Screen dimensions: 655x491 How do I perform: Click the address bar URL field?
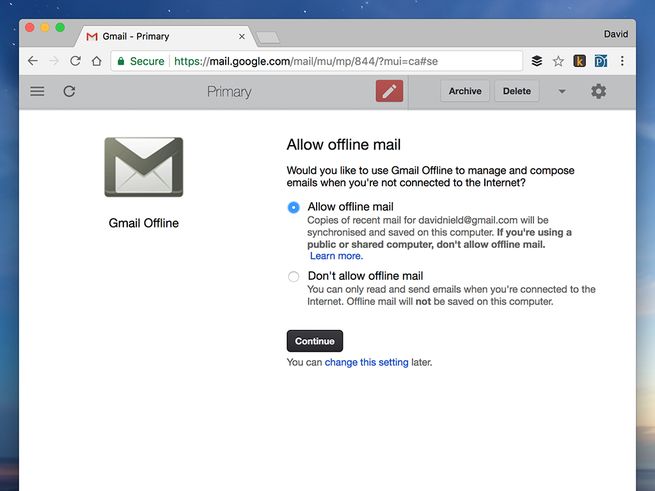click(317, 61)
